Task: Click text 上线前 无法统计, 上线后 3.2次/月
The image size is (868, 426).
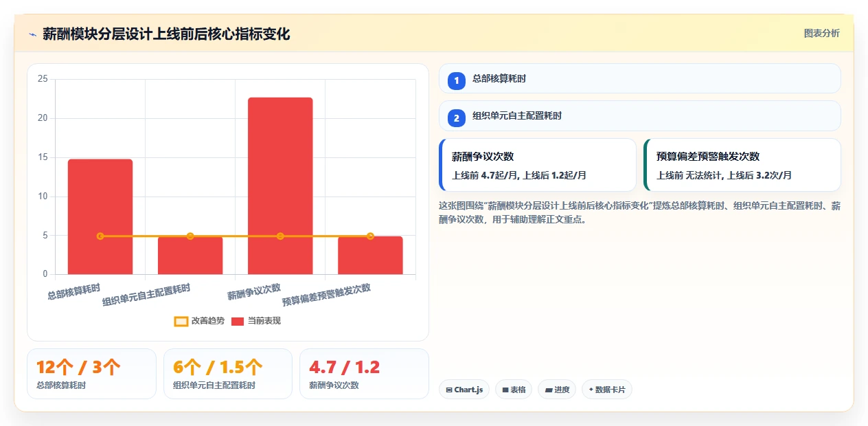Action: 724,175
